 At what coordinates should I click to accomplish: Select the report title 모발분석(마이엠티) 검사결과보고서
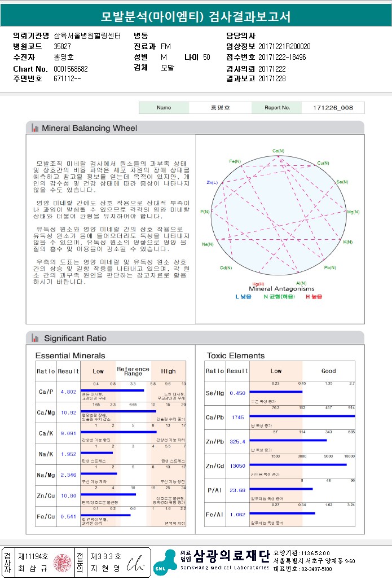[196, 16]
